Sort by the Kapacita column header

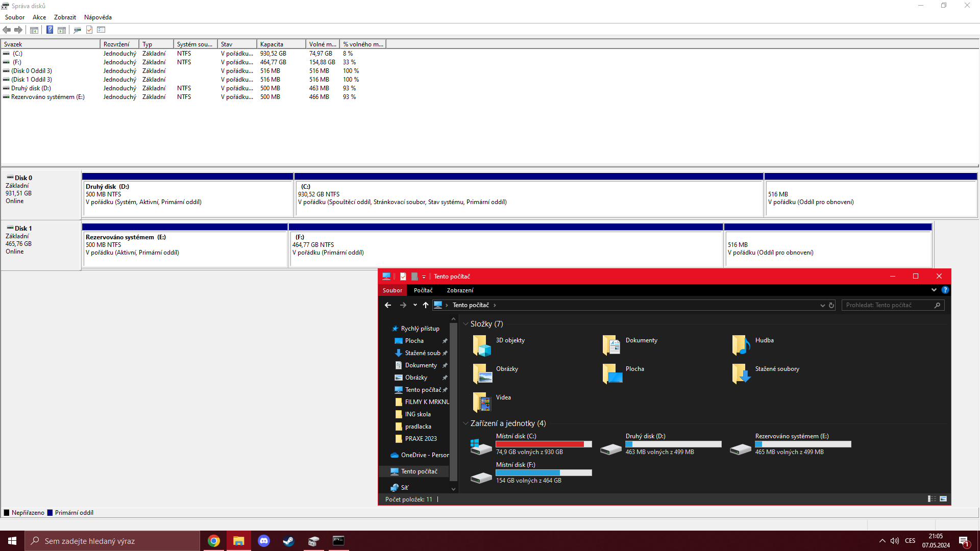[281, 44]
